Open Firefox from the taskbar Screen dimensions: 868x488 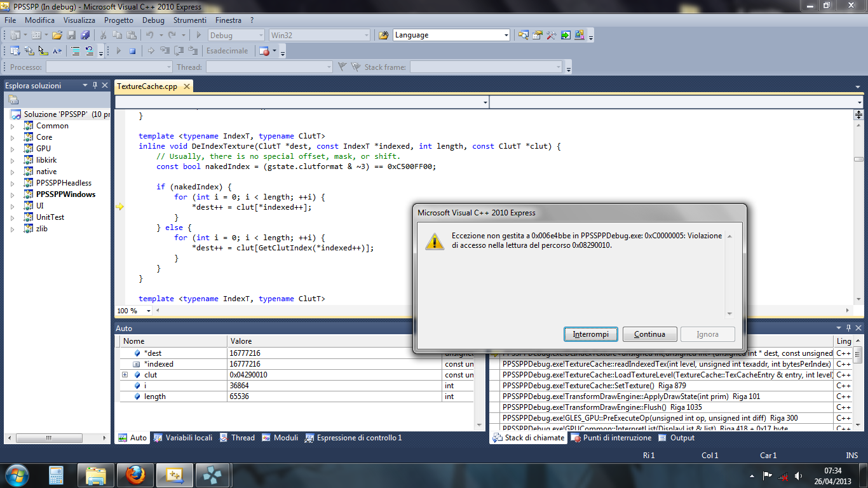[x=135, y=475]
